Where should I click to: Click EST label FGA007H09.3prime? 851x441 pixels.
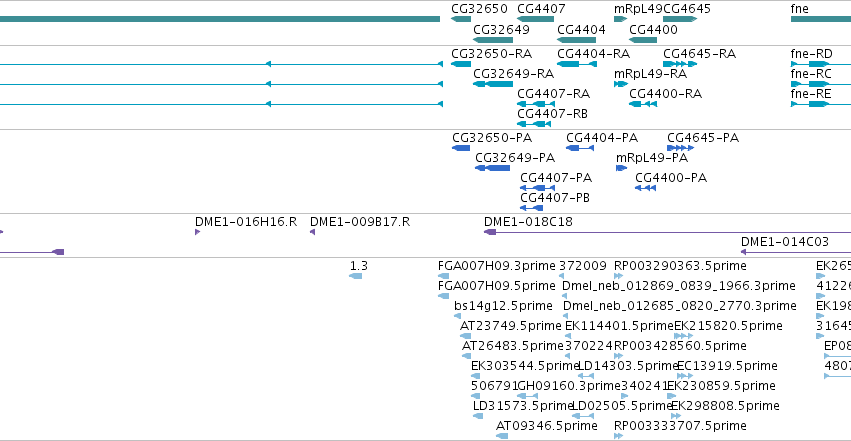497,266
